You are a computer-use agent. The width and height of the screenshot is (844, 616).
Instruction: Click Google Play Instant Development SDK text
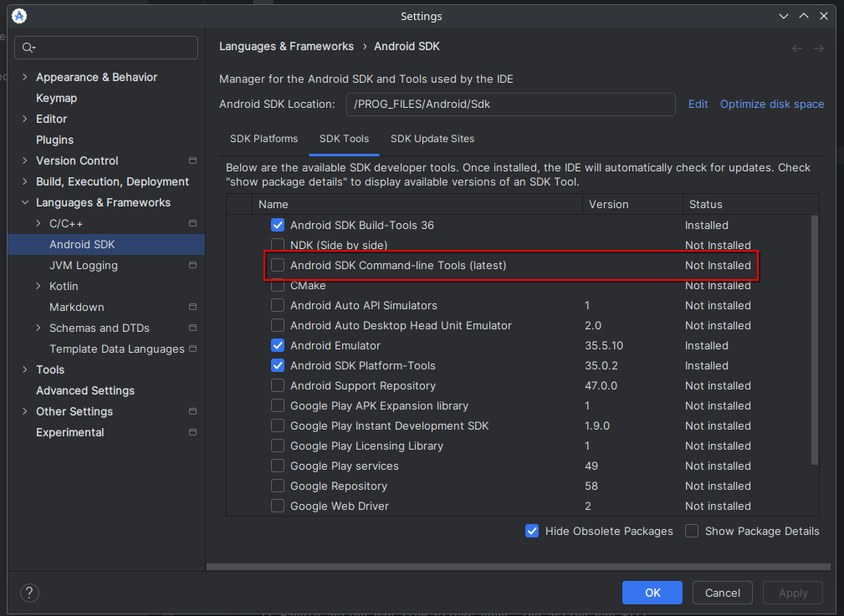[389, 426]
